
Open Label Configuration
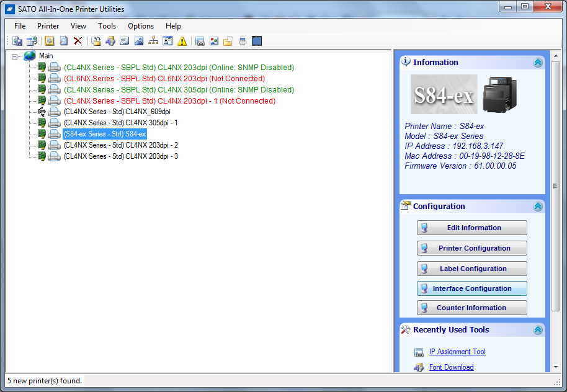(472, 269)
